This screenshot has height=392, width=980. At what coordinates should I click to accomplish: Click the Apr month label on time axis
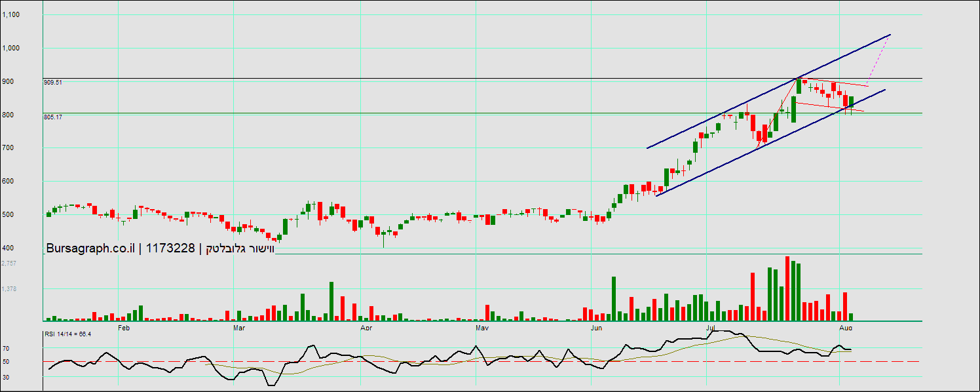pos(366,326)
